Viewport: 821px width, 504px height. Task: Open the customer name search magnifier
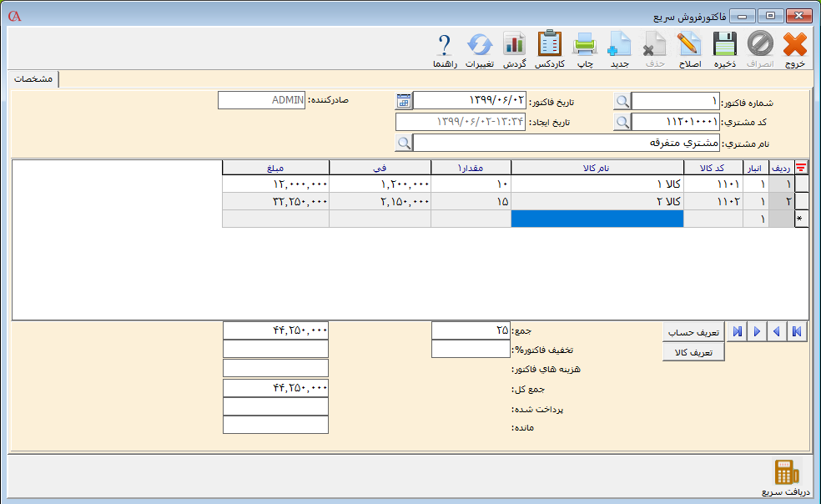click(x=404, y=143)
